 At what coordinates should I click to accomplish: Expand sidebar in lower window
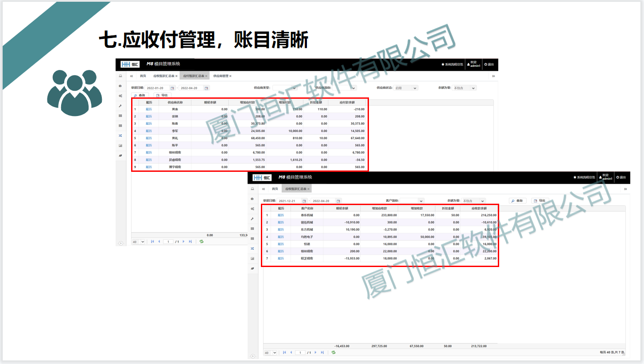coord(252,356)
